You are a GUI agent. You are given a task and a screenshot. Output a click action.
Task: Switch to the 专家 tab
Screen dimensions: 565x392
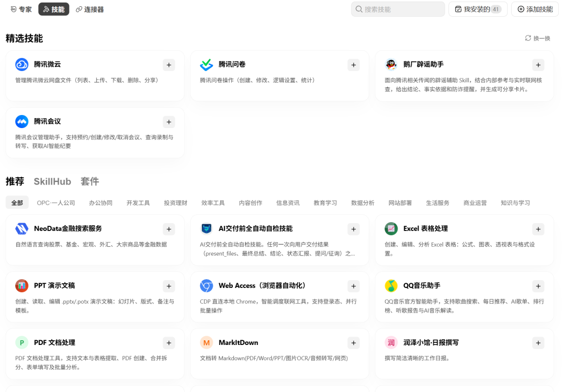click(x=21, y=9)
